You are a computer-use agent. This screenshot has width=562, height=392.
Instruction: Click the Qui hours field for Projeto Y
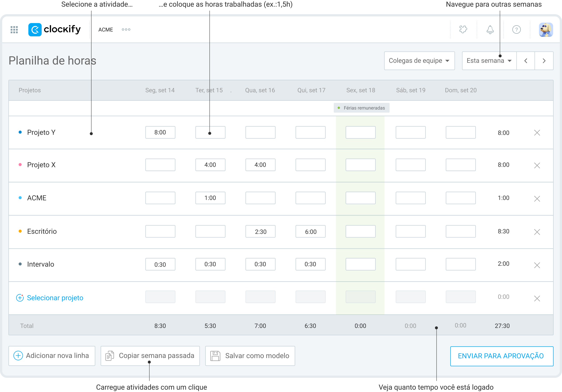310,132
